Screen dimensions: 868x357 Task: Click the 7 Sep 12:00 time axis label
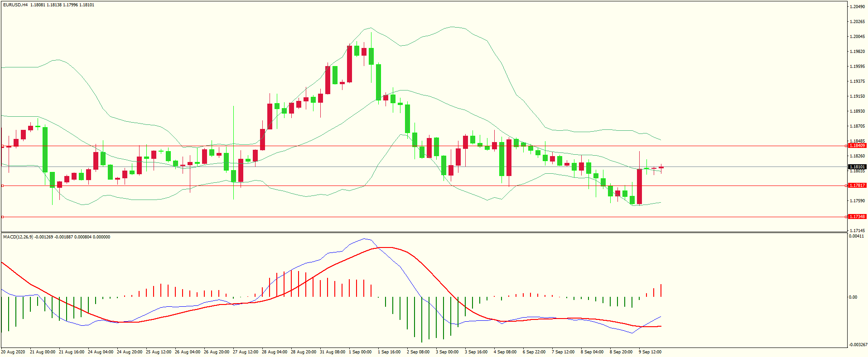[x=563, y=352]
